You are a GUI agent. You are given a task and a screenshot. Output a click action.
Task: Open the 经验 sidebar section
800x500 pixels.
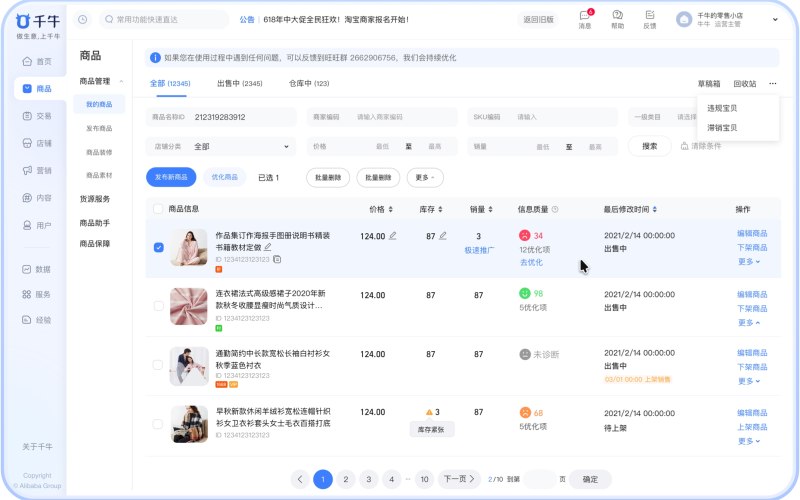pos(37,320)
